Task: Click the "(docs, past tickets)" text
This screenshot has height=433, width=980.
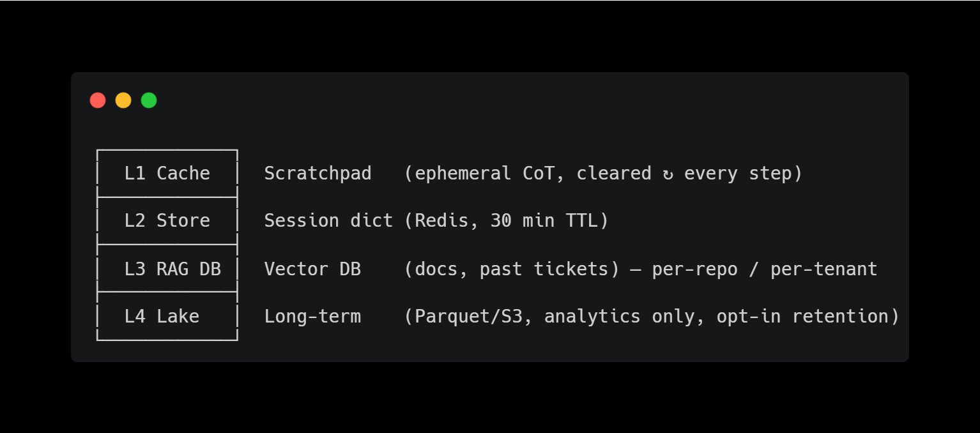Action: 511,269
